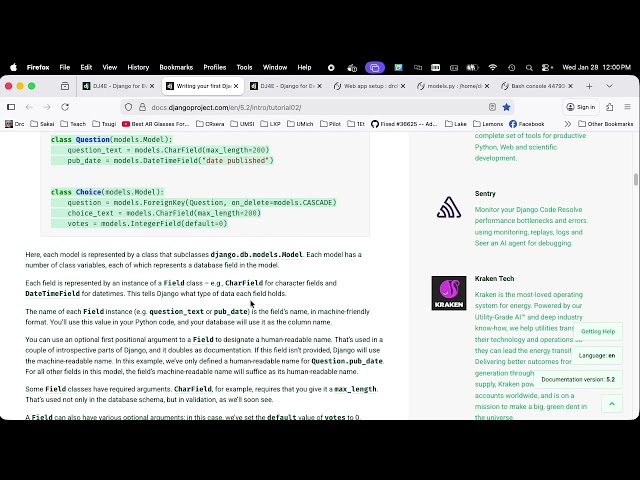Open the Lemons bookmarks folder
Image resolution: width=640 pixels, height=480 pixels.
[488, 124]
